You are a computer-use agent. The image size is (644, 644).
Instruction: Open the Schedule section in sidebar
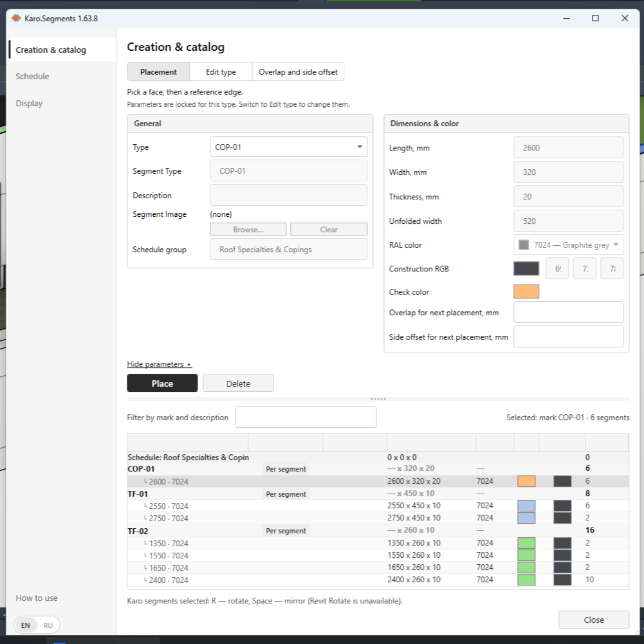pos(32,76)
